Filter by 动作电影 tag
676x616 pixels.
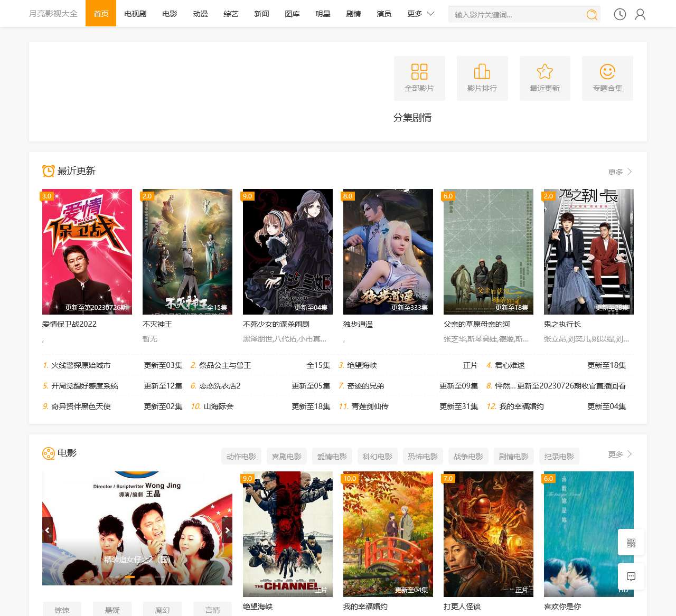(241, 457)
